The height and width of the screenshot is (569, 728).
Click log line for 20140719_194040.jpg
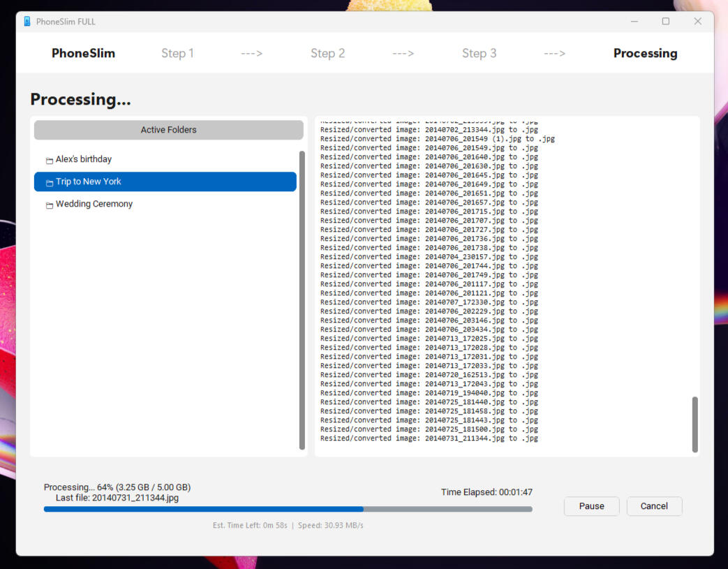point(429,393)
